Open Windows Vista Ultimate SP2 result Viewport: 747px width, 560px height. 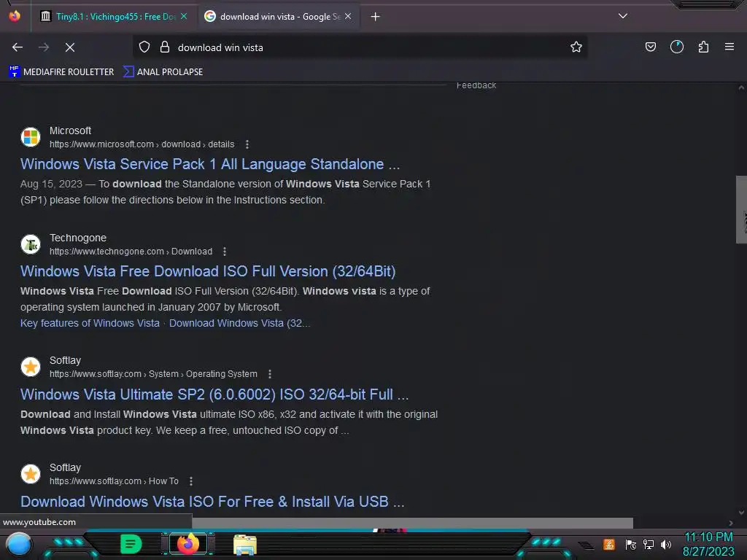[214, 394]
